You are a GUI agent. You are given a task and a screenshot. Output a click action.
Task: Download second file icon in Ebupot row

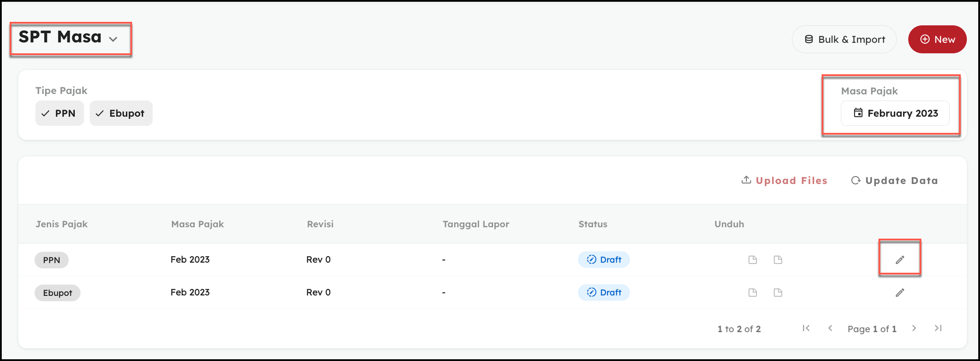778,293
